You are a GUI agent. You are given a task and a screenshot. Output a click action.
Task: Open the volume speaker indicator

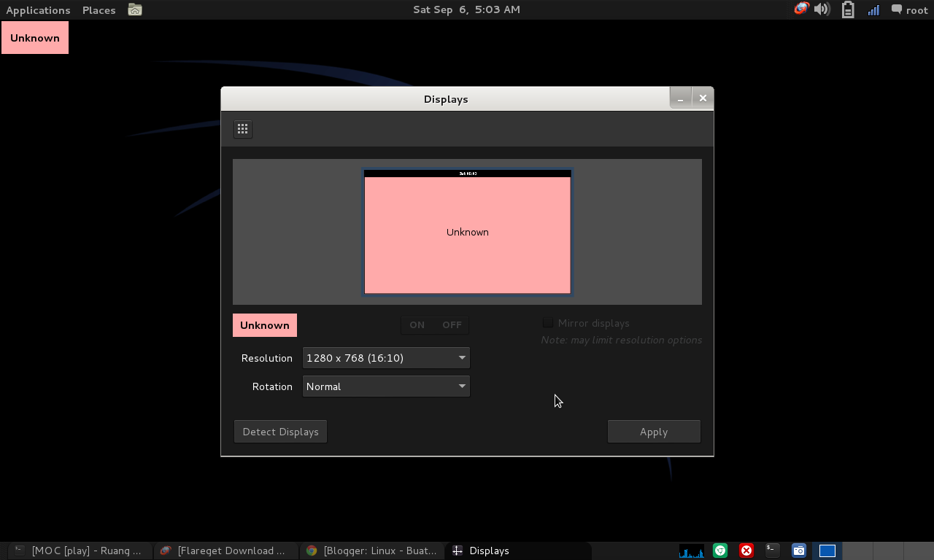pyautogui.click(x=822, y=9)
